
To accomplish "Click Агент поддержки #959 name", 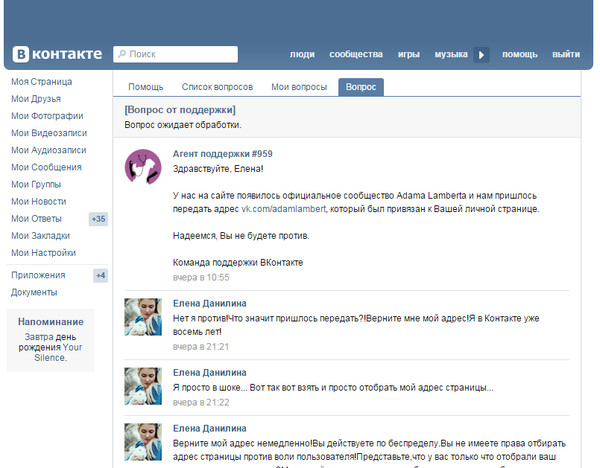I will click(223, 154).
